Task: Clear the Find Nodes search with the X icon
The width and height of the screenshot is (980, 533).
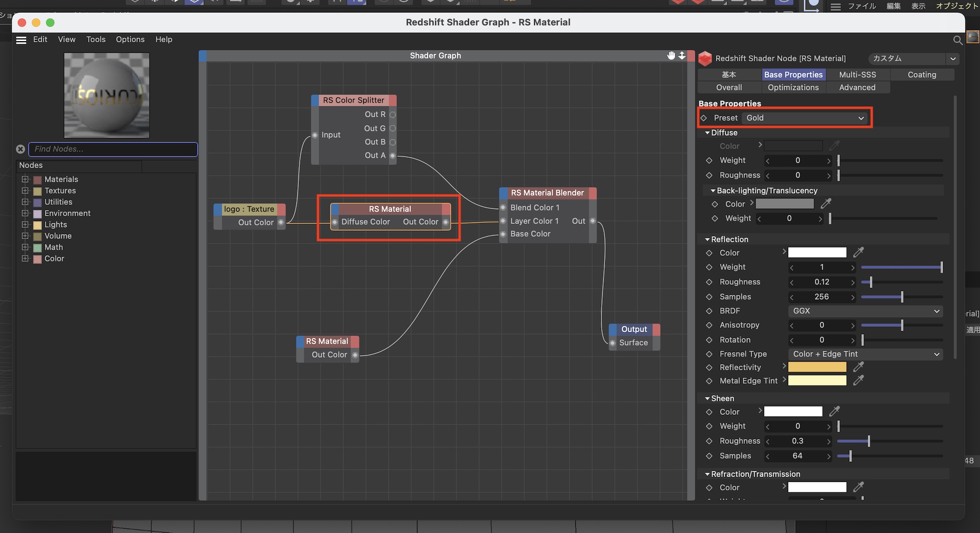Action: coord(21,149)
